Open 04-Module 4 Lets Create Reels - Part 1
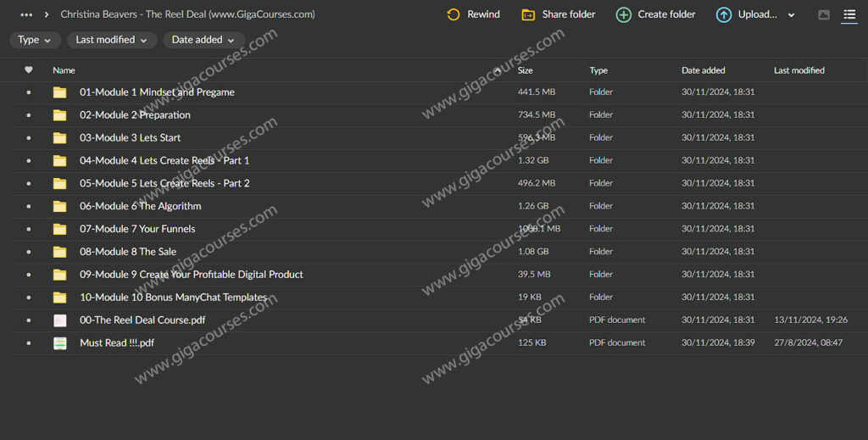Viewport: 868px width, 440px height. click(x=164, y=160)
